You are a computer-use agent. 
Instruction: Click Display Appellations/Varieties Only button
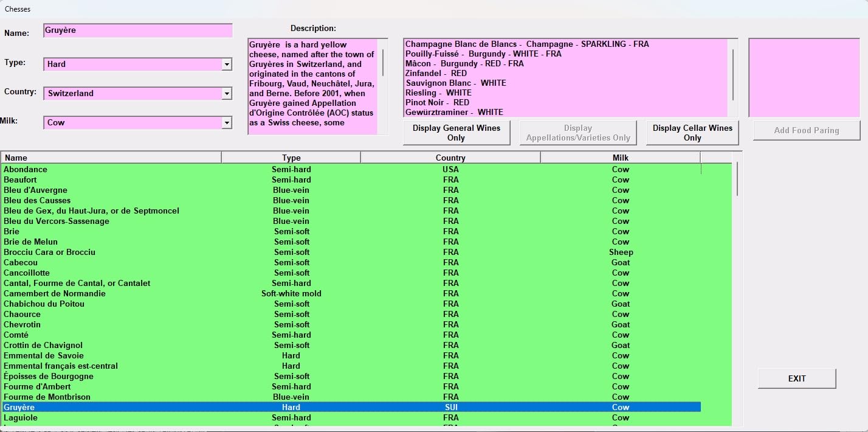coord(578,133)
